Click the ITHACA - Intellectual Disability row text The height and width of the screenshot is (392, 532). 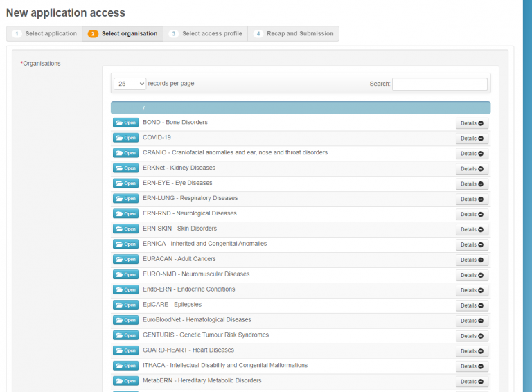[225, 365]
